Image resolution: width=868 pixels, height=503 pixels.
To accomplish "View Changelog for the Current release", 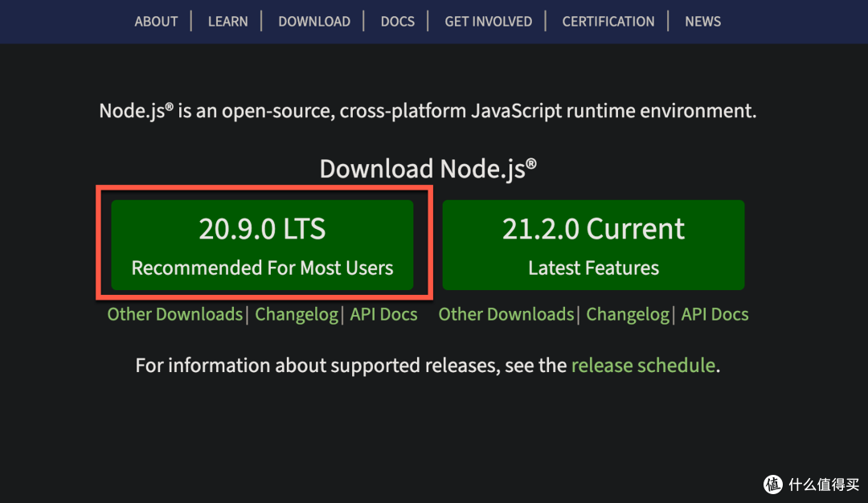I will point(628,314).
